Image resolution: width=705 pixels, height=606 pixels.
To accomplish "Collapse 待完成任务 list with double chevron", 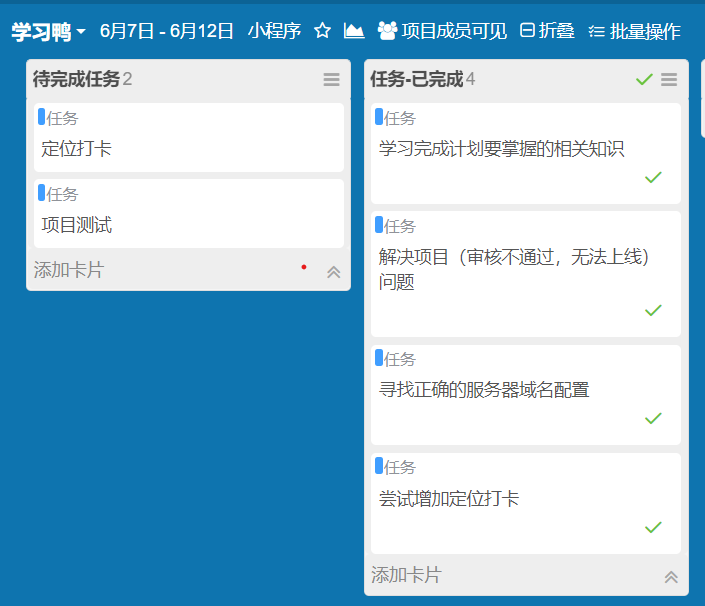I will [x=334, y=272].
